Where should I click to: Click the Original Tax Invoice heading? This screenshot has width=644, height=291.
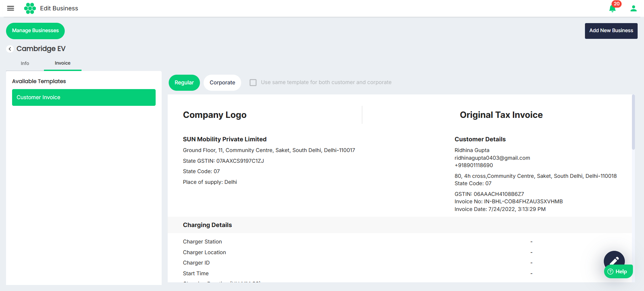coord(501,115)
